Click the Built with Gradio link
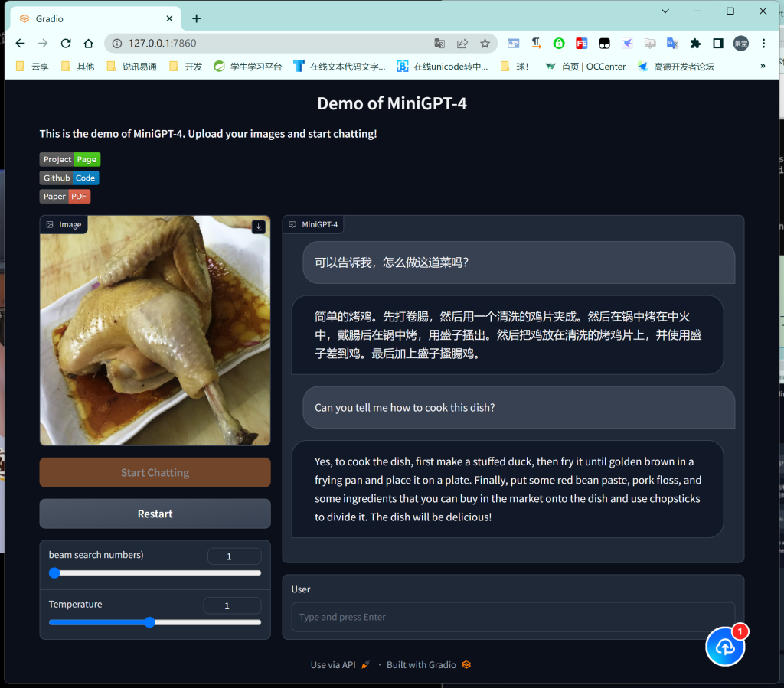This screenshot has width=784, height=688. pos(429,665)
